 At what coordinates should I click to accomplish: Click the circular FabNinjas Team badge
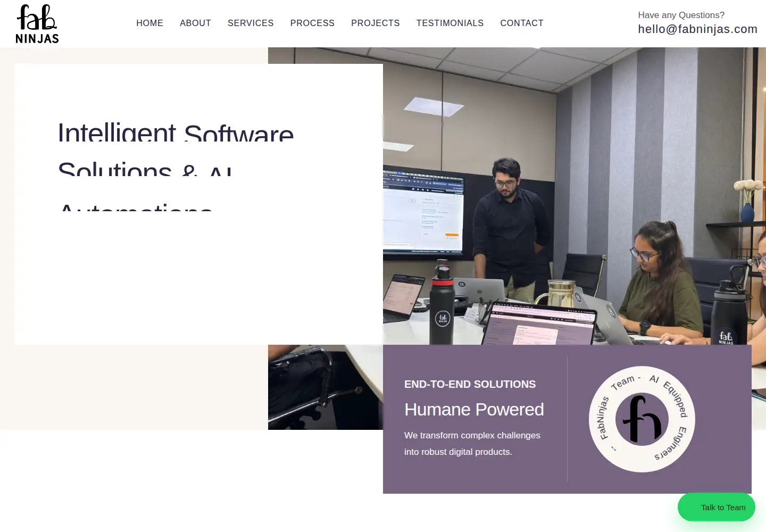click(x=642, y=419)
